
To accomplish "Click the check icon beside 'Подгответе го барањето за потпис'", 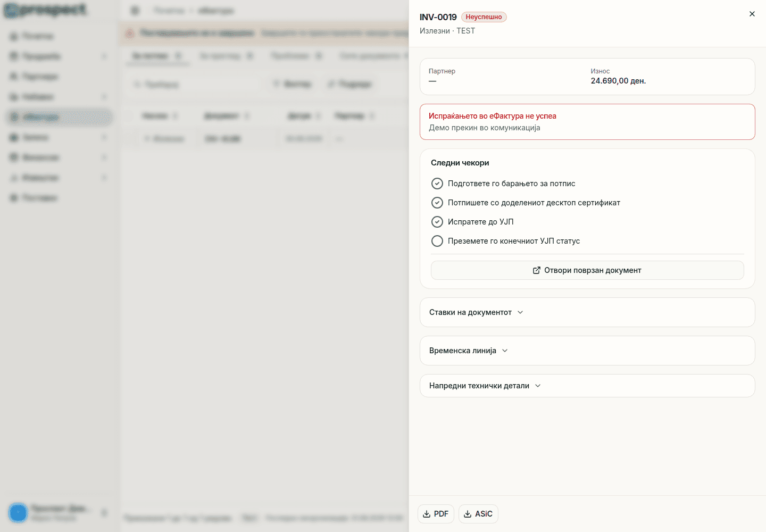I will [x=437, y=184].
